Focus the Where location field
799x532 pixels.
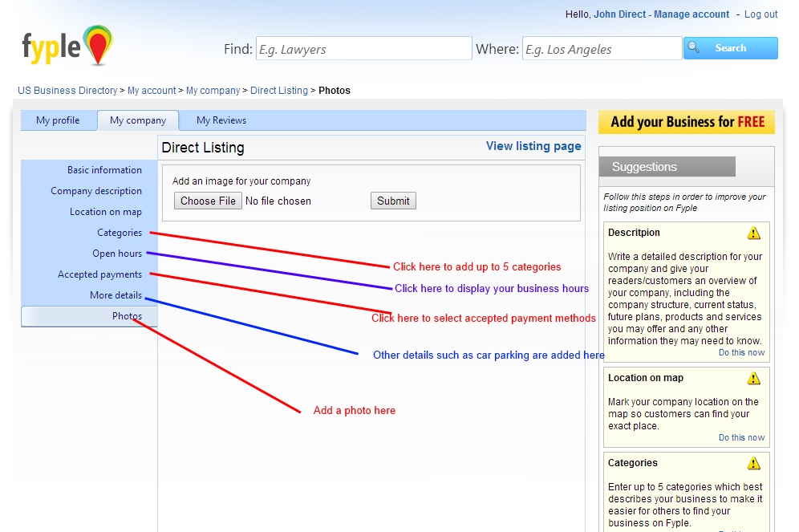602,48
